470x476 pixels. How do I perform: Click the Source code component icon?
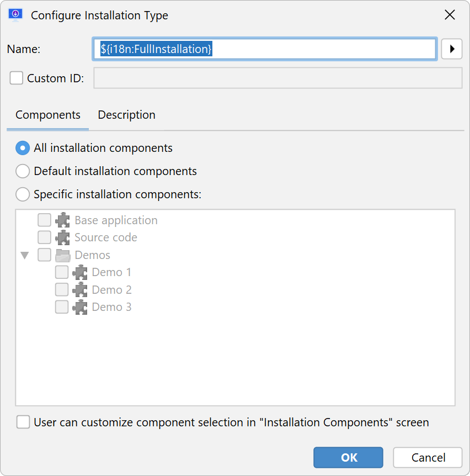(x=63, y=237)
